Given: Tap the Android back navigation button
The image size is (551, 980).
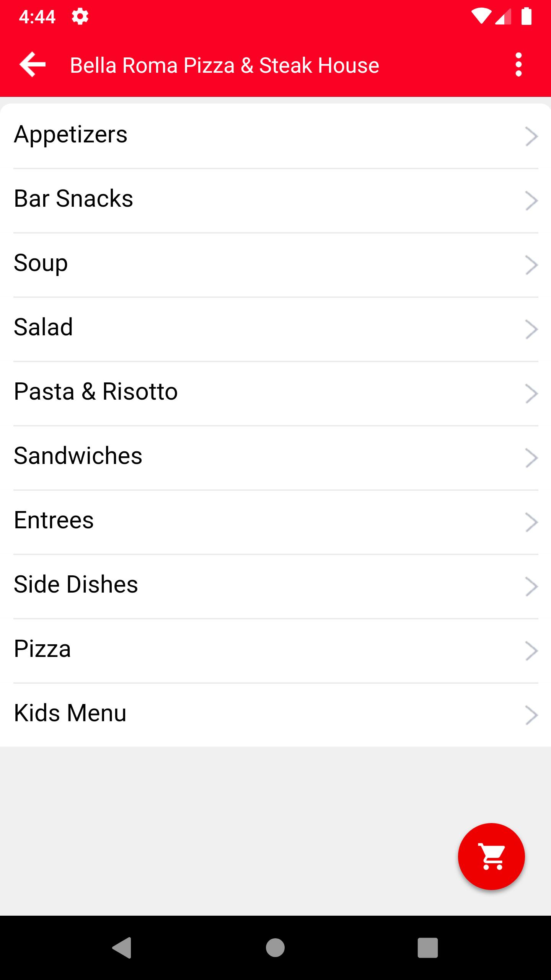Looking at the screenshot, I should click(122, 947).
